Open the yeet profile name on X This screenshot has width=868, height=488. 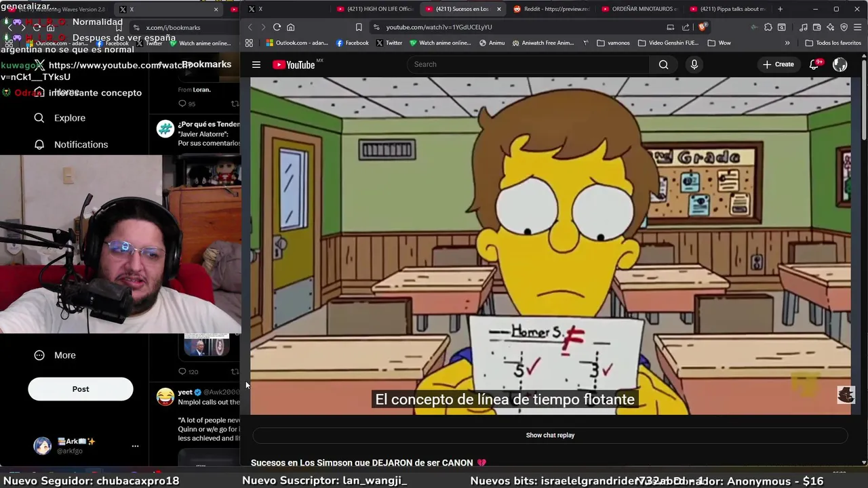(x=185, y=392)
